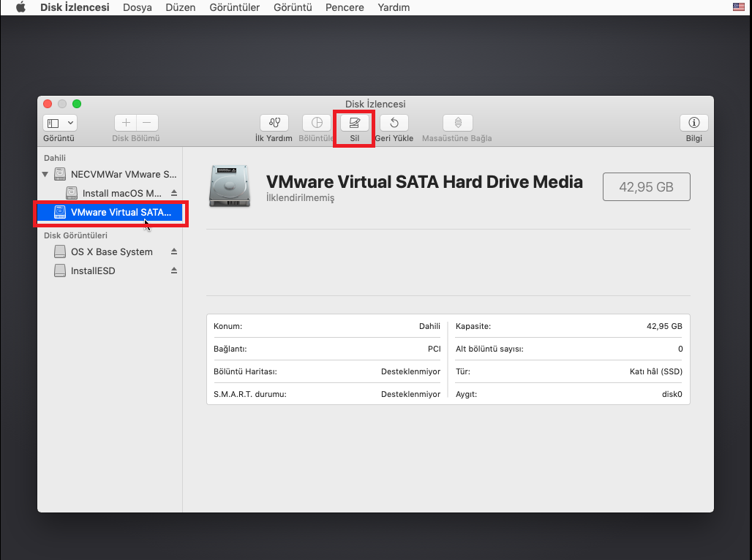This screenshot has width=752, height=560.
Task: Click the 42,95 GB capacity box
Action: (x=646, y=187)
